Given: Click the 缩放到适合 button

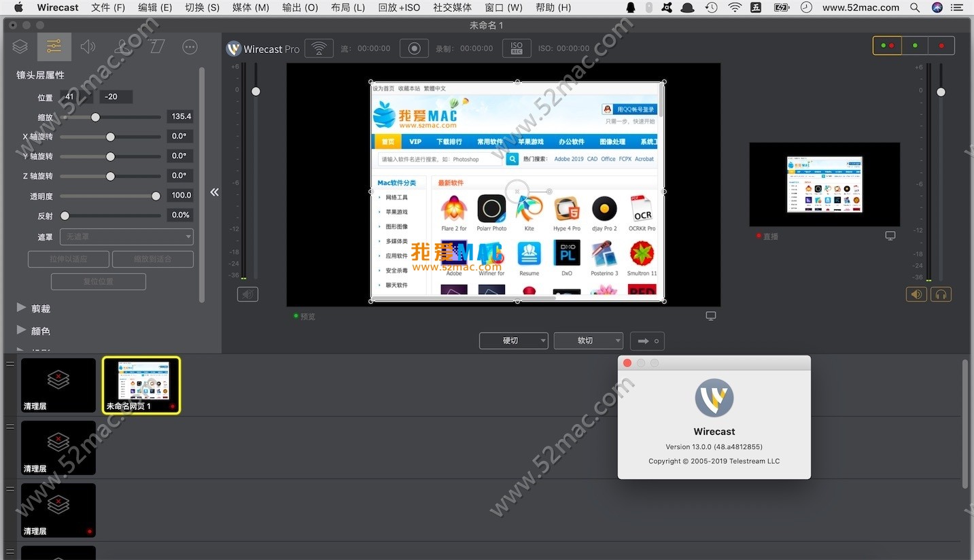Looking at the screenshot, I should (x=153, y=259).
